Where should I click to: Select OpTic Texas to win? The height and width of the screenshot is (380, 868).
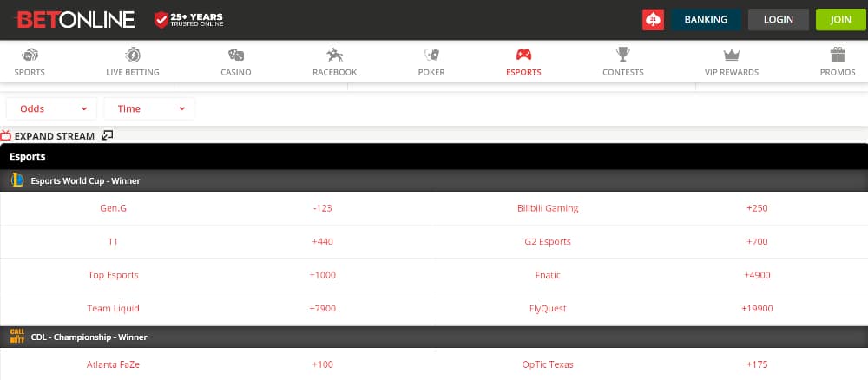pos(548,364)
